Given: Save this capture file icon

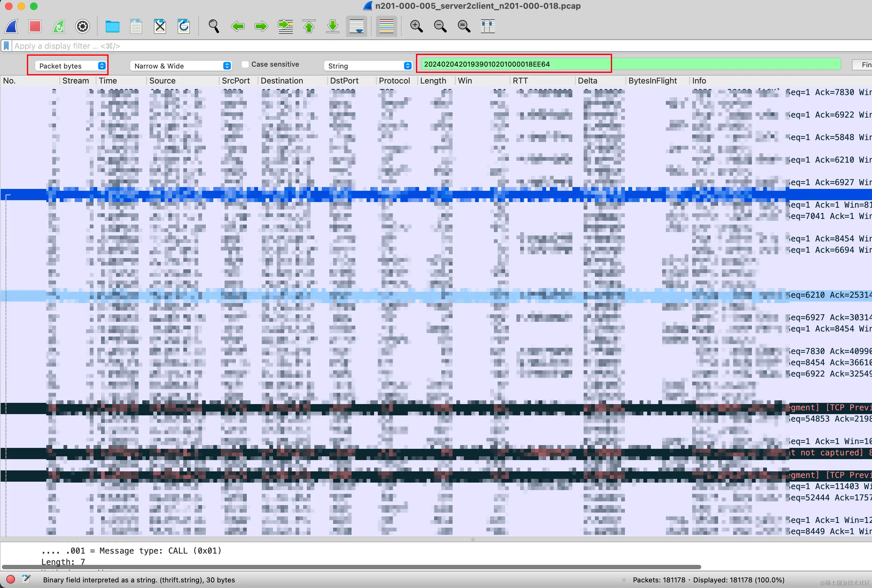Looking at the screenshot, I should (136, 26).
